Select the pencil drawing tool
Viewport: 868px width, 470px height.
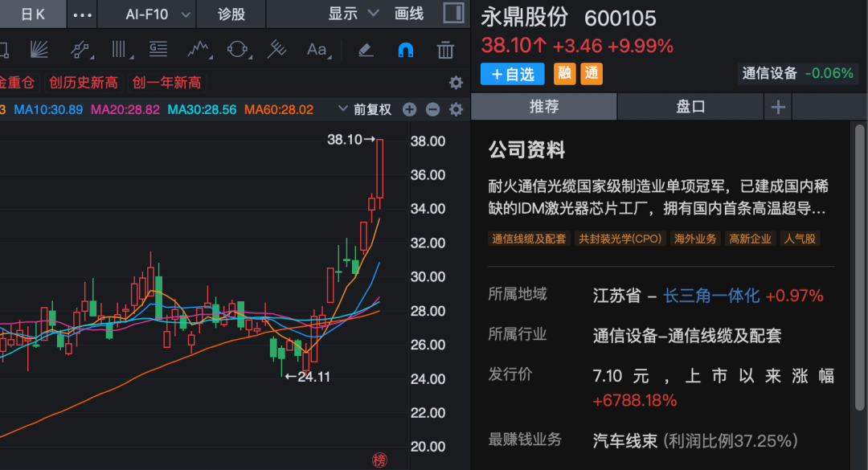tap(366, 50)
